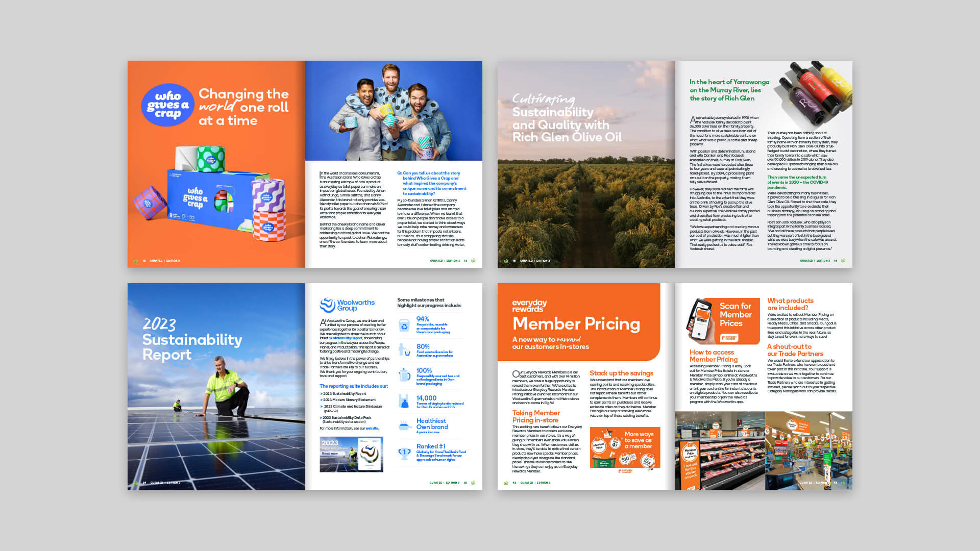
Task: Click the teapot icon beside 100%
Action: click(x=404, y=375)
